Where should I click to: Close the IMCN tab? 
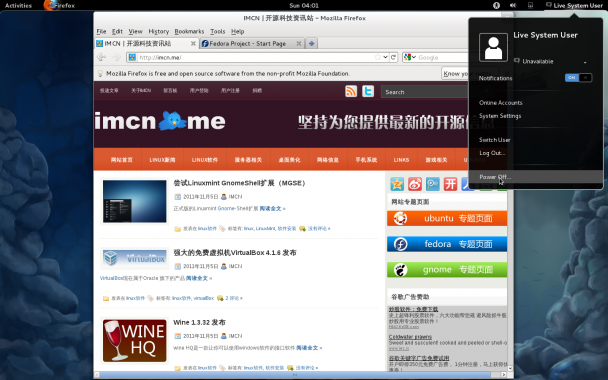193,43
